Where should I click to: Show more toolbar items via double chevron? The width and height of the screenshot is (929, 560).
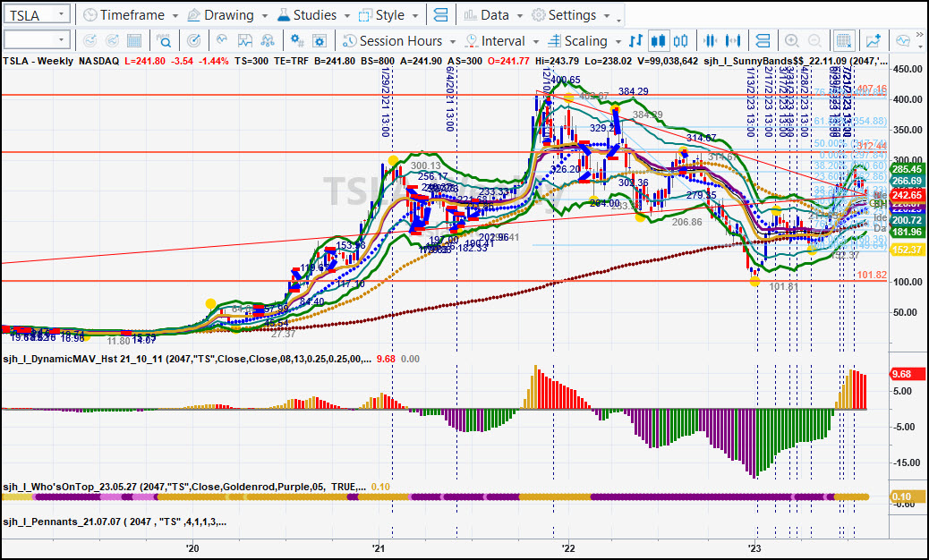click(x=920, y=34)
